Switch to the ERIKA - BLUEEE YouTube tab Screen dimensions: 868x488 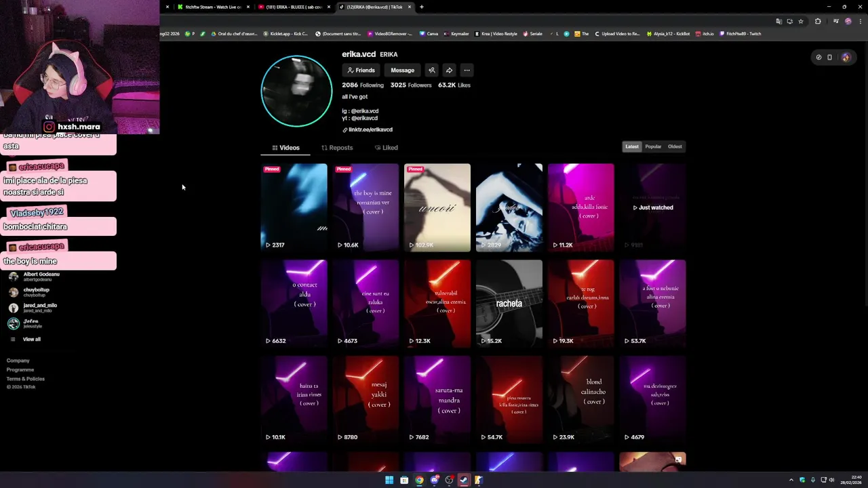point(294,7)
